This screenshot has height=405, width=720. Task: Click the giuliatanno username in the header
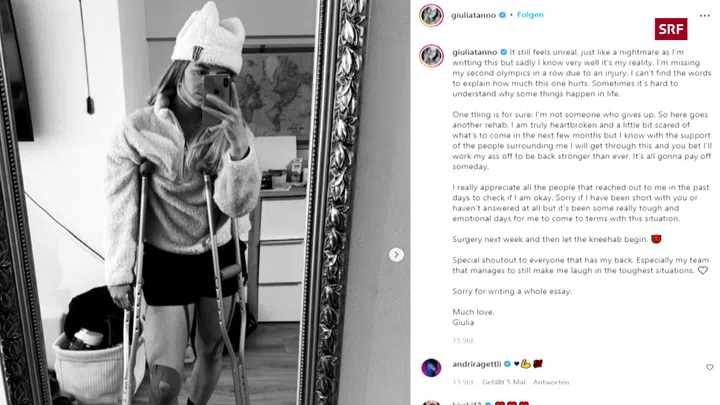coord(473,15)
